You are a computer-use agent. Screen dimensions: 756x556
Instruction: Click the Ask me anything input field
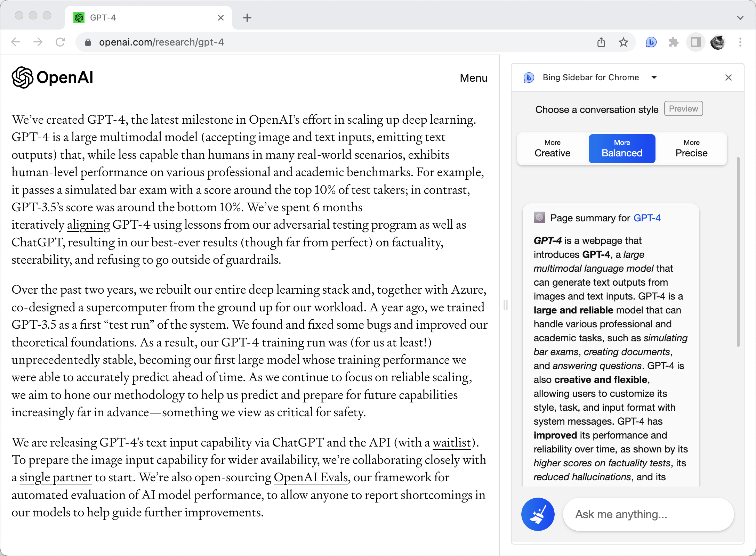coord(648,514)
